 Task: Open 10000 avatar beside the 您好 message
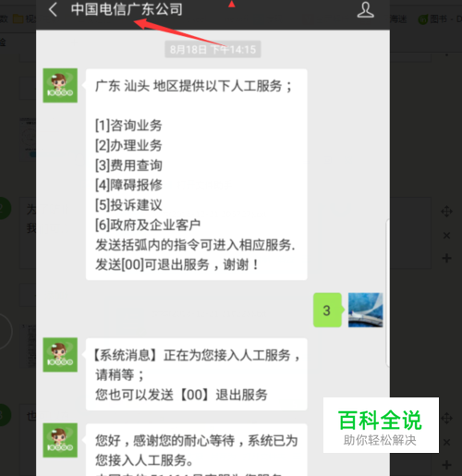[60, 440]
